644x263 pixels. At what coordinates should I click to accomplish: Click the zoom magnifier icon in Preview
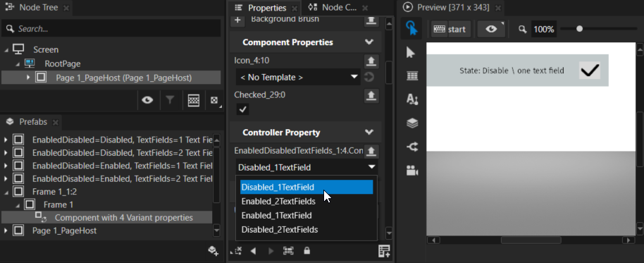click(x=522, y=29)
